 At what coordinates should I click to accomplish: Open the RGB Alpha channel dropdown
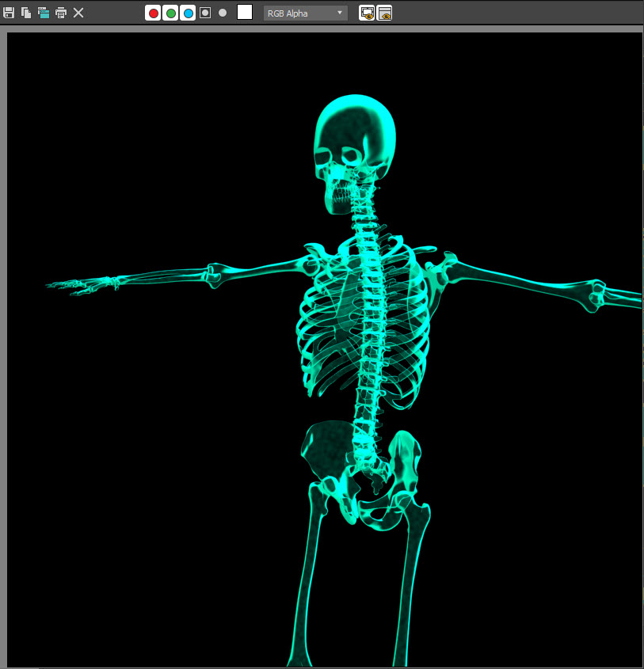click(x=306, y=13)
